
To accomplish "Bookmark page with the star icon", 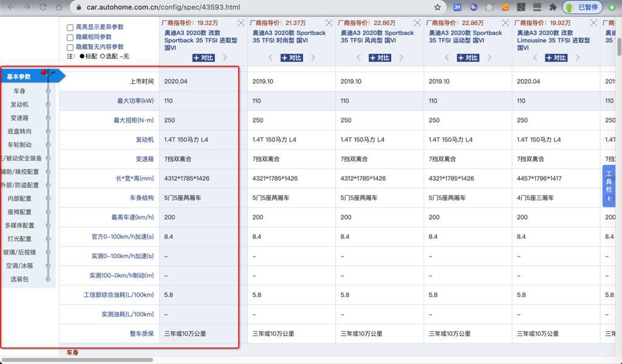I will pos(437,7).
